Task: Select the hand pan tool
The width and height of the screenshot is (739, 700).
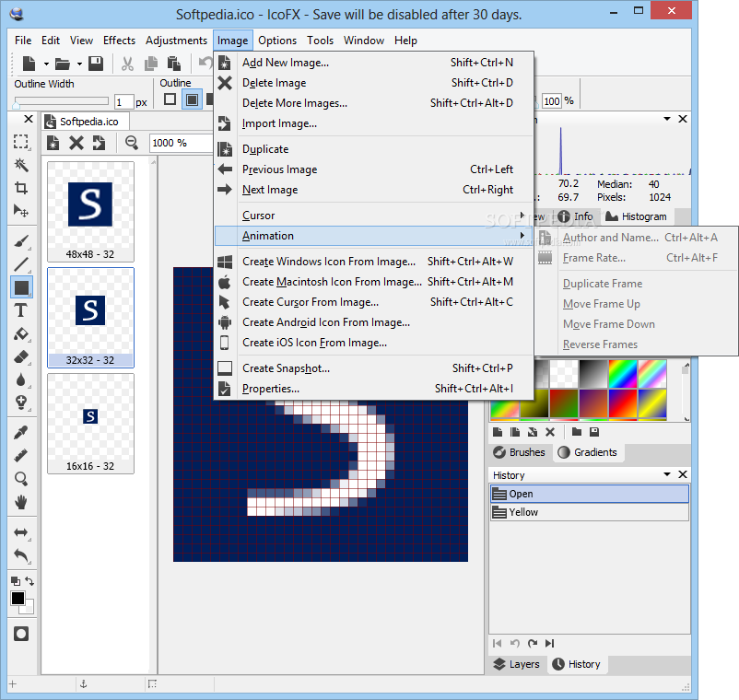Action: tap(21, 502)
